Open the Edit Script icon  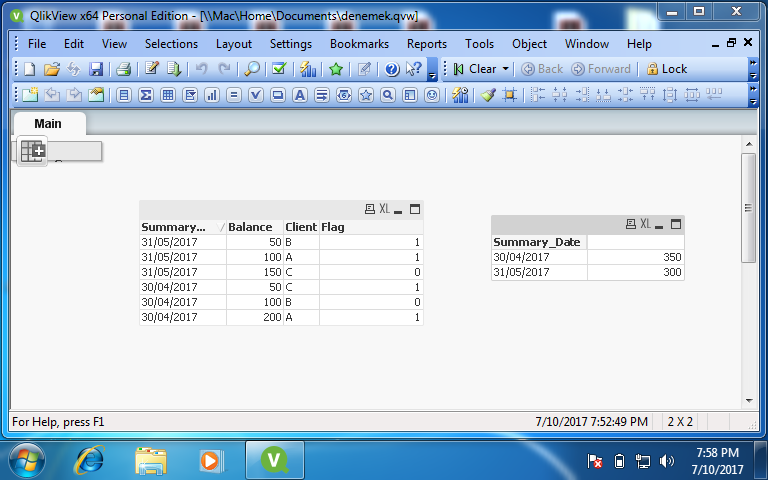[152, 69]
